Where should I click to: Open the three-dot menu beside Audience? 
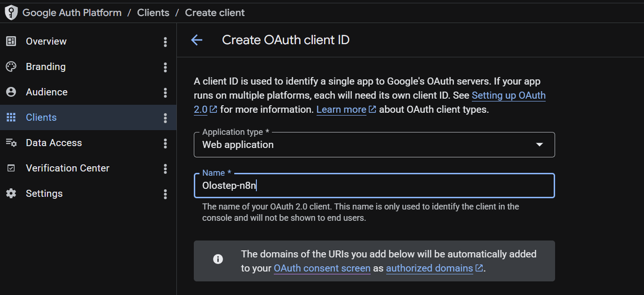click(x=165, y=93)
